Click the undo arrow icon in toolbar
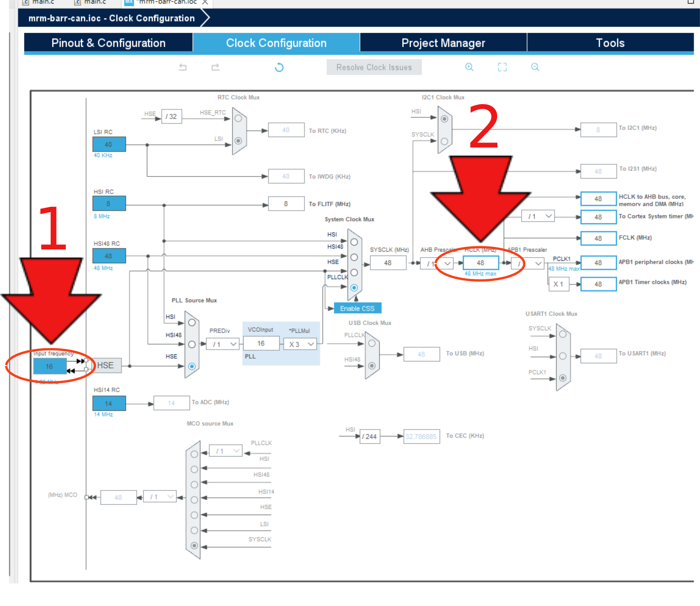700x606 pixels. click(183, 67)
